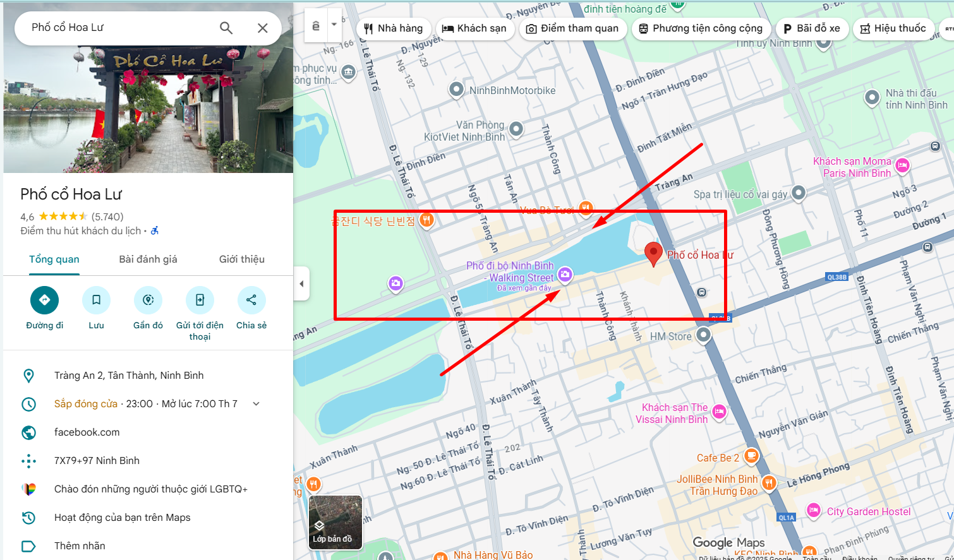
Task: Open the Giới thiệu tab
Action: click(x=242, y=259)
